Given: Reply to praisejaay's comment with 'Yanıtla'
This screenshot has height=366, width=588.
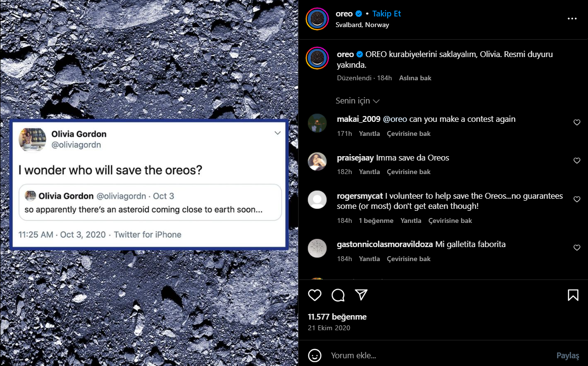Looking at the screenshot, I should 369,172.
